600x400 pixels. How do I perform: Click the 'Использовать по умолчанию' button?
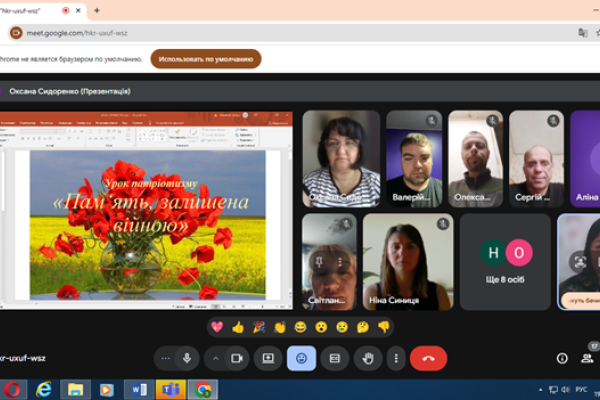tap(205, 59)
